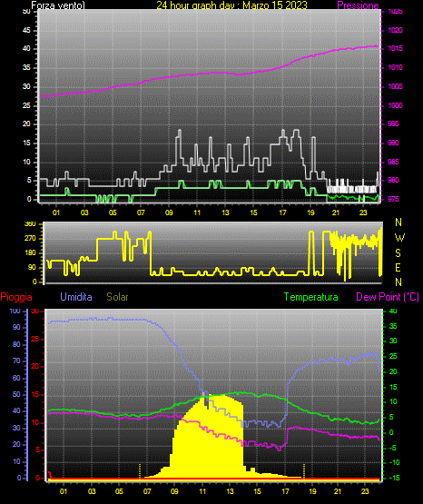Click the blue '60' humidity axis value
Screen dimensions: 423x504
tap(16, 378)
